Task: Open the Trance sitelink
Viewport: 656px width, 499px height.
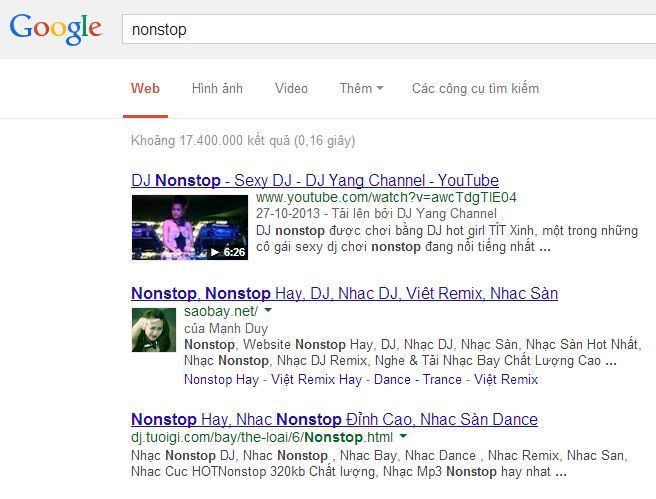Action: pos(442,379)
